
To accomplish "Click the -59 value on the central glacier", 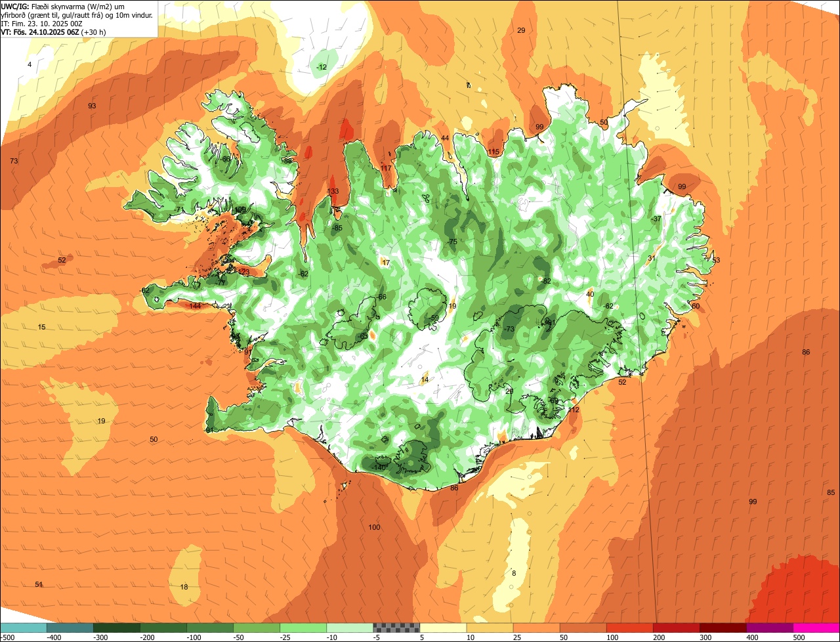I will pos(434,318).
